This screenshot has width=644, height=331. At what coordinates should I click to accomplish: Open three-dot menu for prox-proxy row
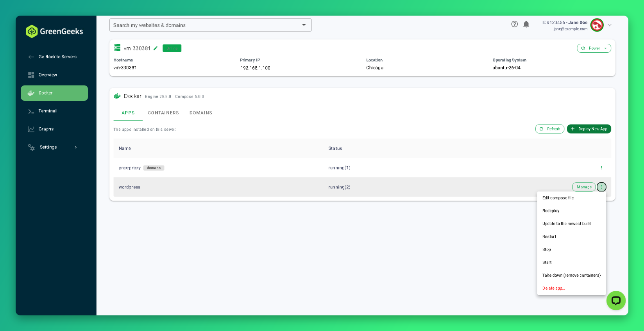(601, 168)
